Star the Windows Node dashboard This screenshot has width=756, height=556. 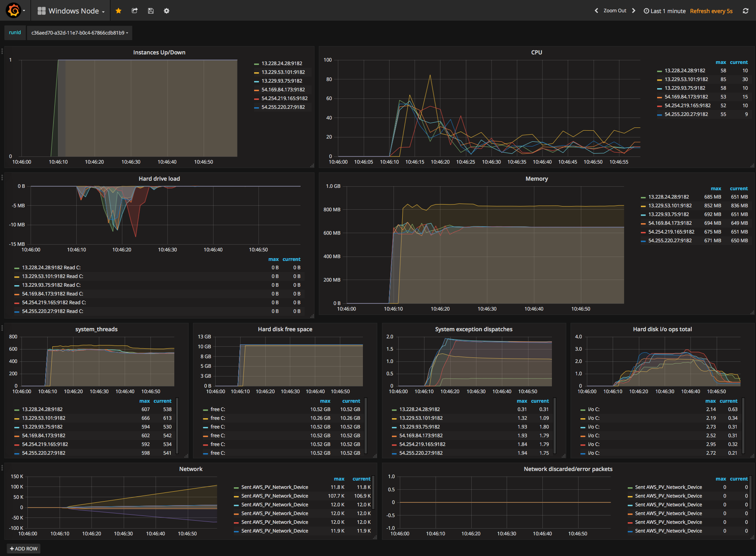click(118, 11)
